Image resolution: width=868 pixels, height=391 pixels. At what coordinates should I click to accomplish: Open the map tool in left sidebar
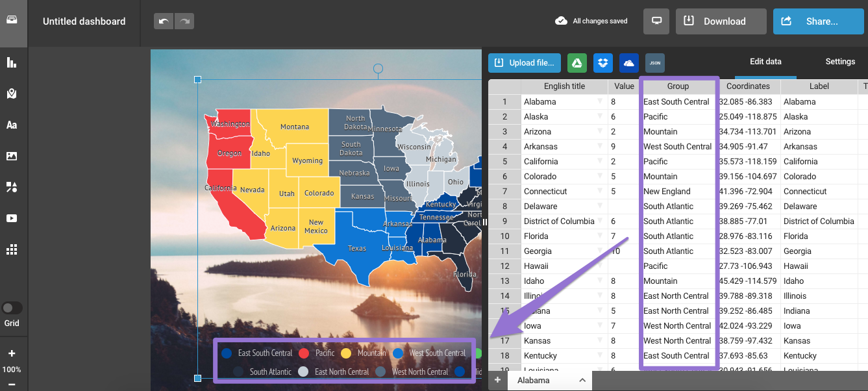coord(12,94)
